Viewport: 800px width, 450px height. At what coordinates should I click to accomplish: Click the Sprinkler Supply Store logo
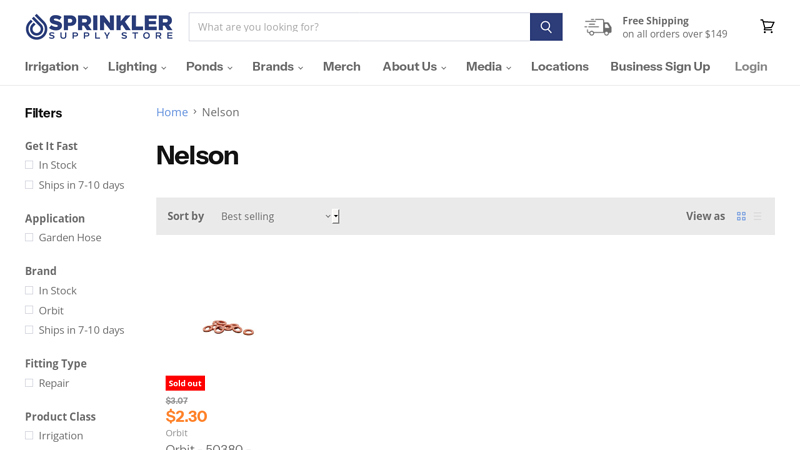click(99, 27)
